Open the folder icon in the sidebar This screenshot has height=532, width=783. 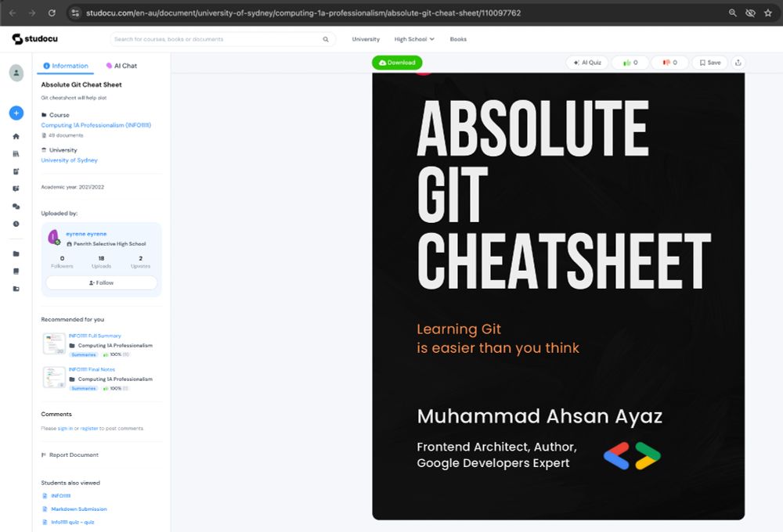pos(16,254)
